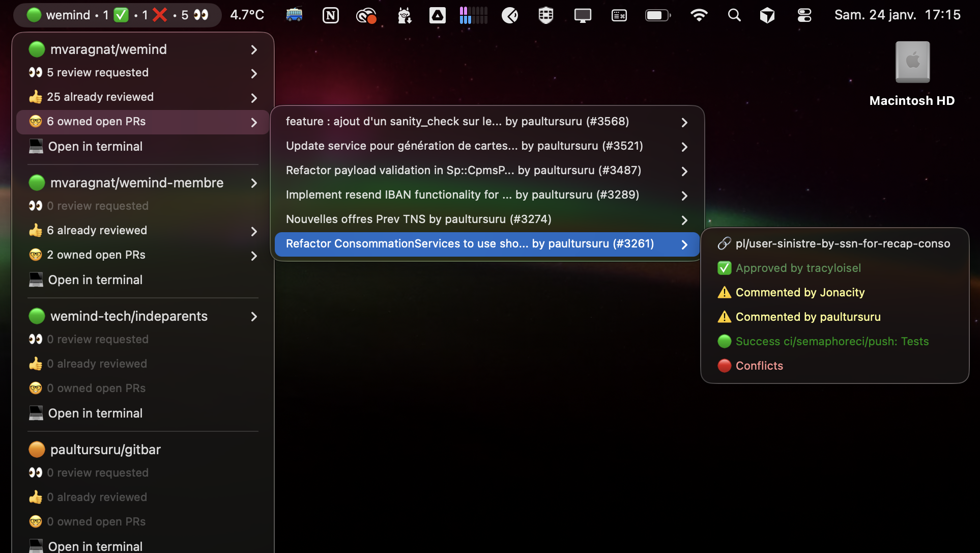Viewport: 980px width, 553px height.
Task: Click the checkmark beside Approved by tracyloisel
Action: pyautogui.click(x=724, y=268)
